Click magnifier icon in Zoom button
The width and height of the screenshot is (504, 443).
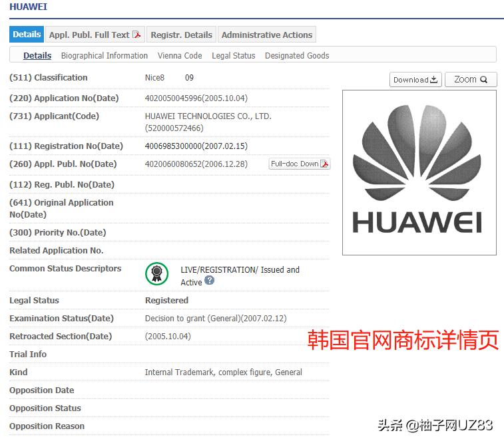(x=484, y=80)
